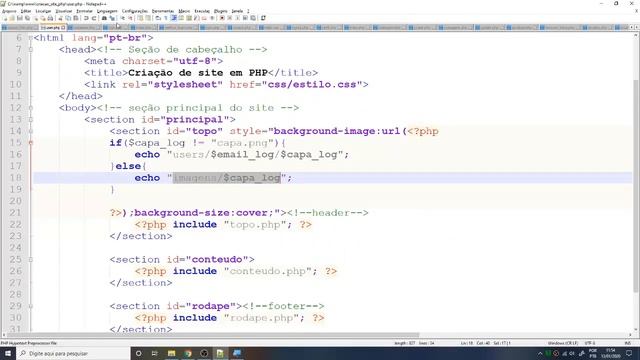This screenshot has height=360, width=640.
Task: Click the vertical scrollbar thumb
Action: tap(636, 186)
